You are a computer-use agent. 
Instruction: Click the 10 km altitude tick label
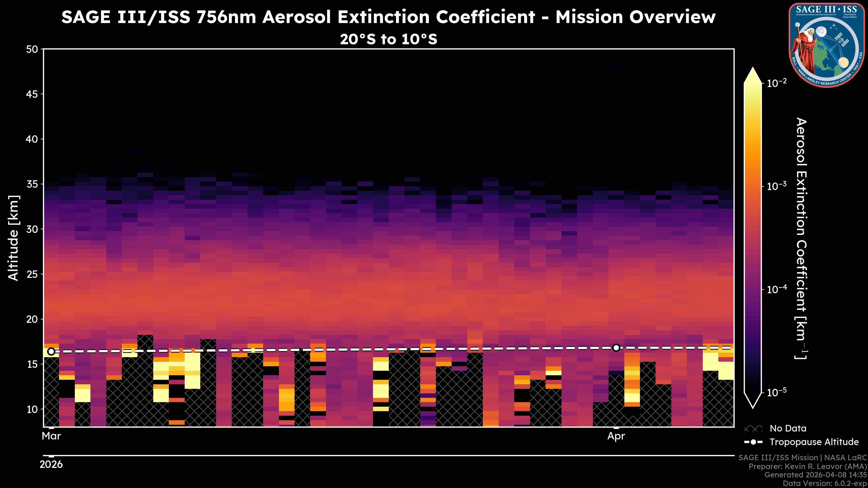[32, 409]
